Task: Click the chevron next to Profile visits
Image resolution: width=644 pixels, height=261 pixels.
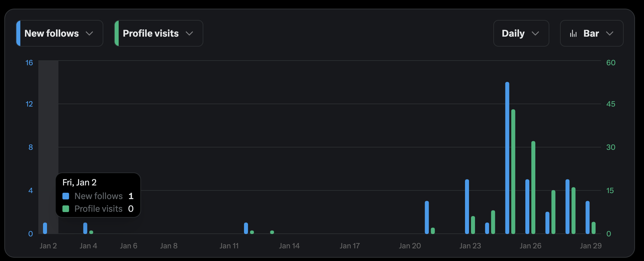Action: [x=189, y=34]
